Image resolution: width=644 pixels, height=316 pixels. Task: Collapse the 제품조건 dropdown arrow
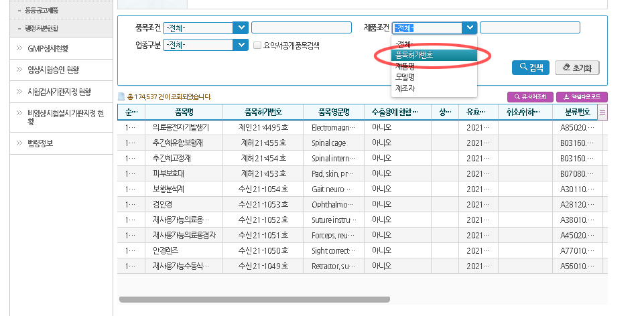tap(469, 28)
